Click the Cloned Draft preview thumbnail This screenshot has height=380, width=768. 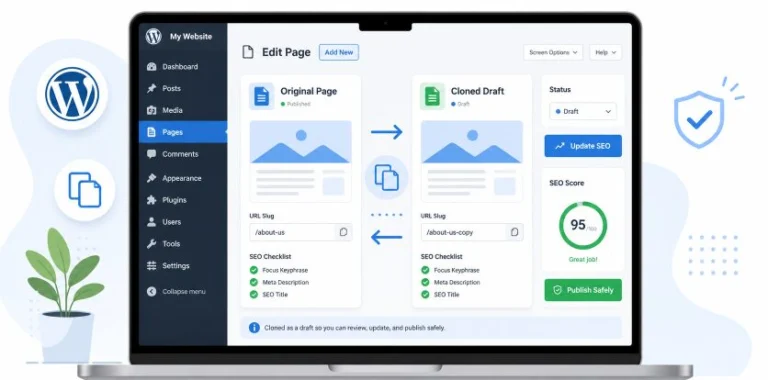click(472, 161)
